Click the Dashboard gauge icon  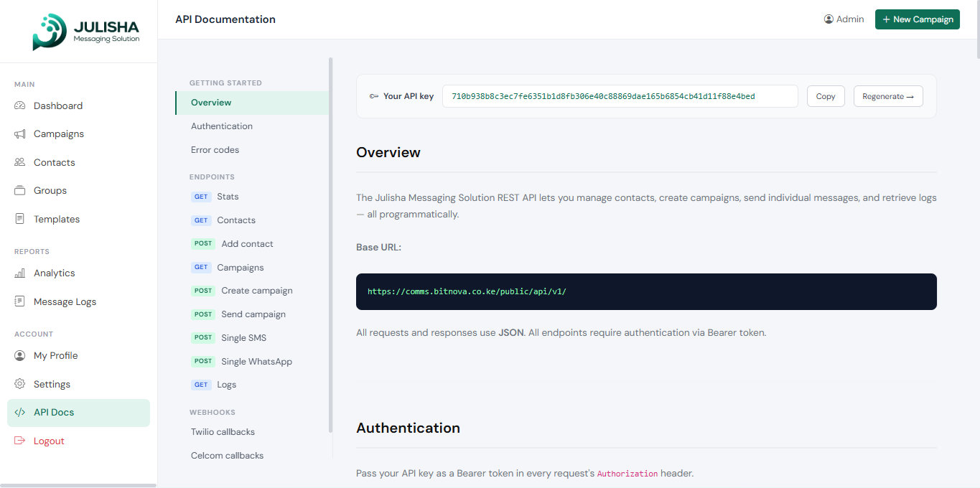(x=20, y=105)
